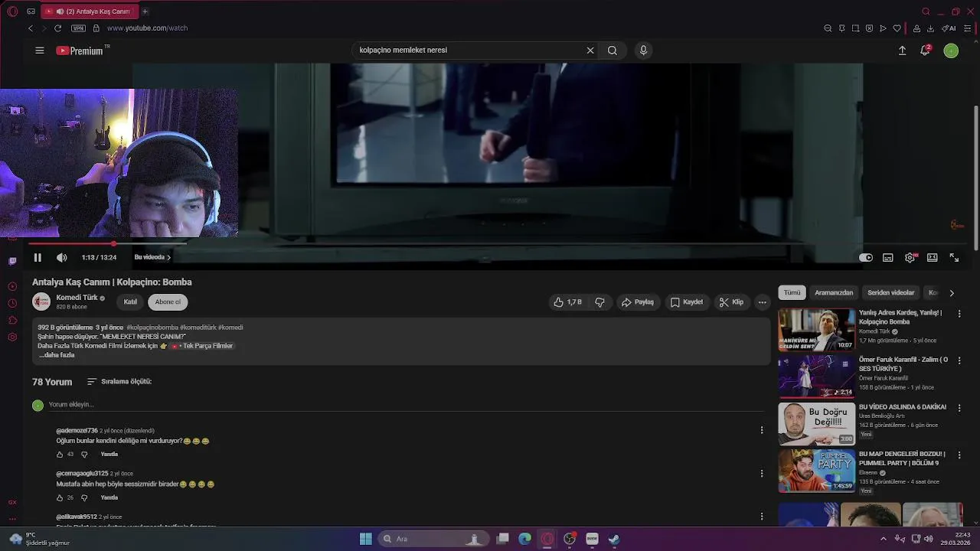
Task: Expand the 'Bu videoda' chapters
Action: (152, 258)
